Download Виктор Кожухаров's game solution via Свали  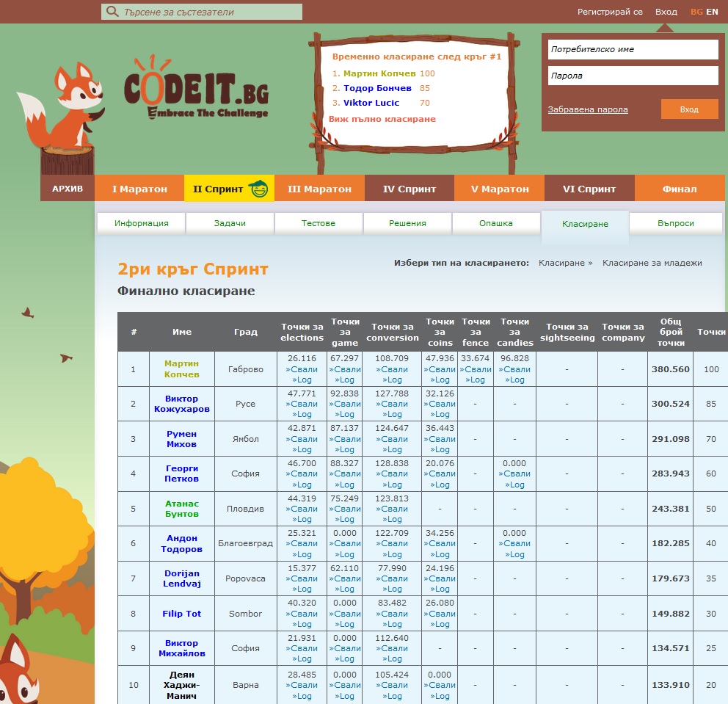[345, 404]
